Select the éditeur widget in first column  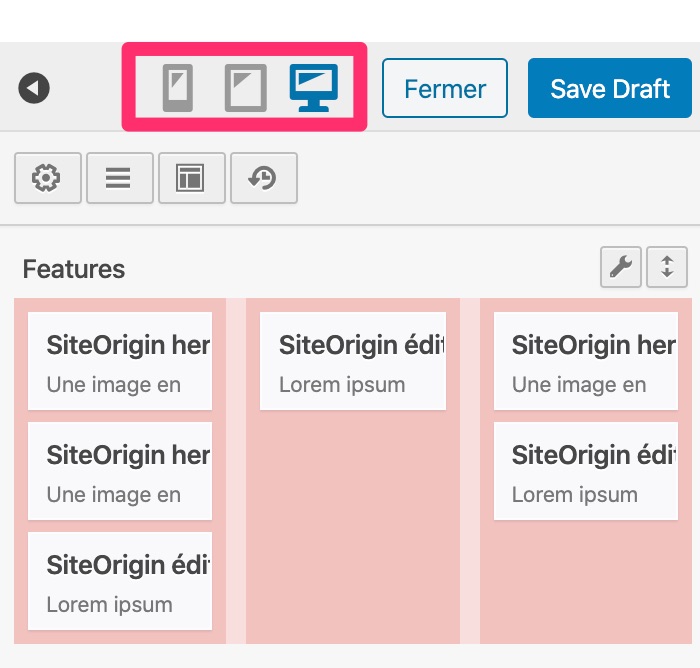tap(120, 581)
